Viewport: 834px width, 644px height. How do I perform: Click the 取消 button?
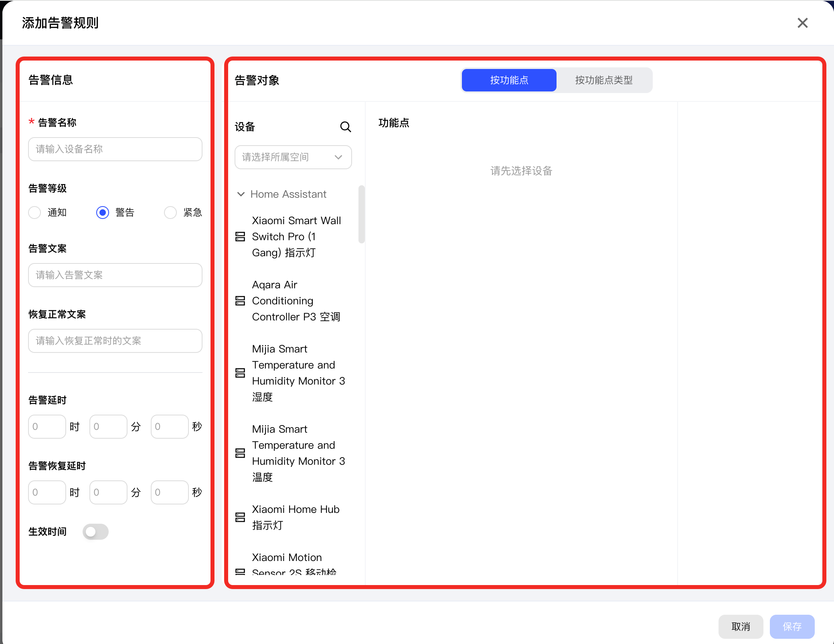pos(741,626)
